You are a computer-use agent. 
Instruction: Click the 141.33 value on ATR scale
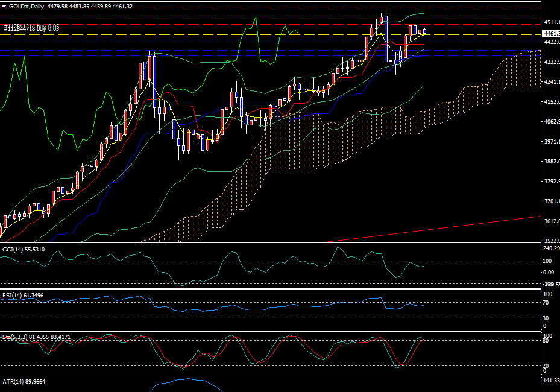click(x=550, y=381)
